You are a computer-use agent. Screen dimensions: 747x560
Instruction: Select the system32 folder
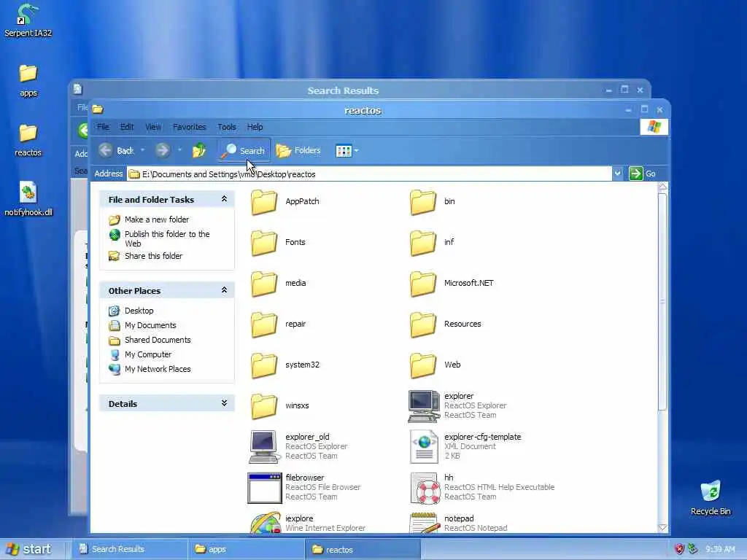[285, 365]
